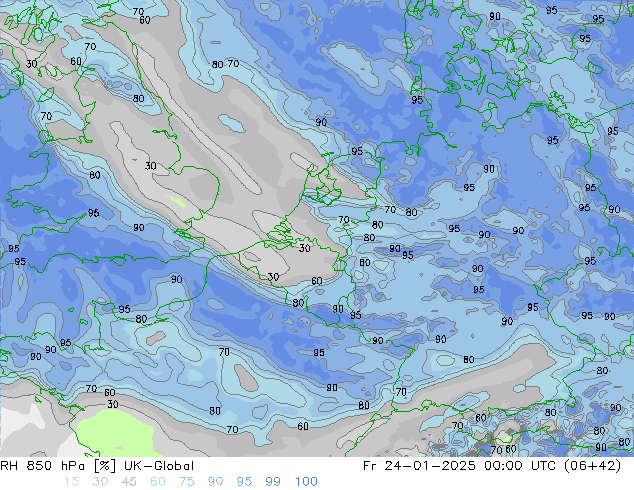This screenshot has height=490, width=634.
Task: Select the legend value 45
Action: [129, 482]
